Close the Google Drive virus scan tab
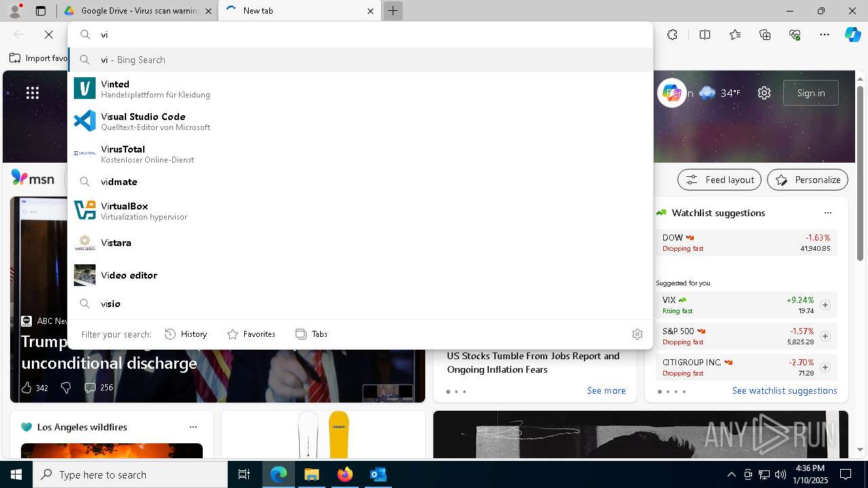The width and height of the screenshot is (868, 488). coord(208,11)
